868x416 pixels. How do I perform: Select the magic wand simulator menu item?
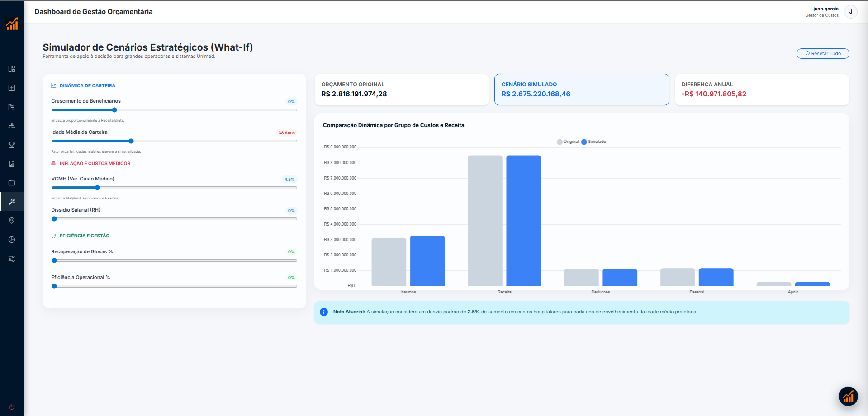[12, 202]
